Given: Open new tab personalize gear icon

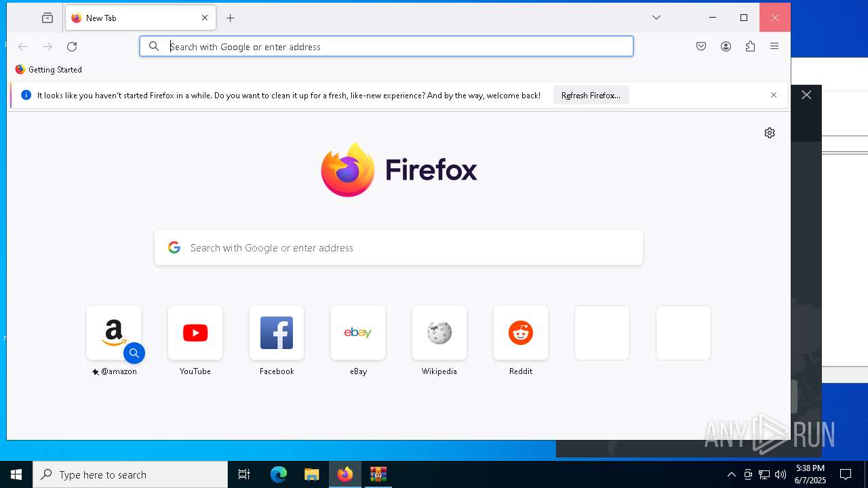Looking at the screenshot, I should coord(770,133).
